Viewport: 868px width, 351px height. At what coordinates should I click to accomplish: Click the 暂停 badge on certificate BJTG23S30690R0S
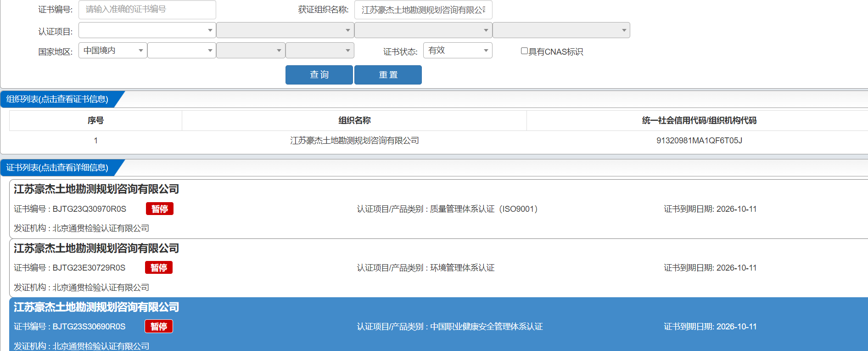pos(159,327)
